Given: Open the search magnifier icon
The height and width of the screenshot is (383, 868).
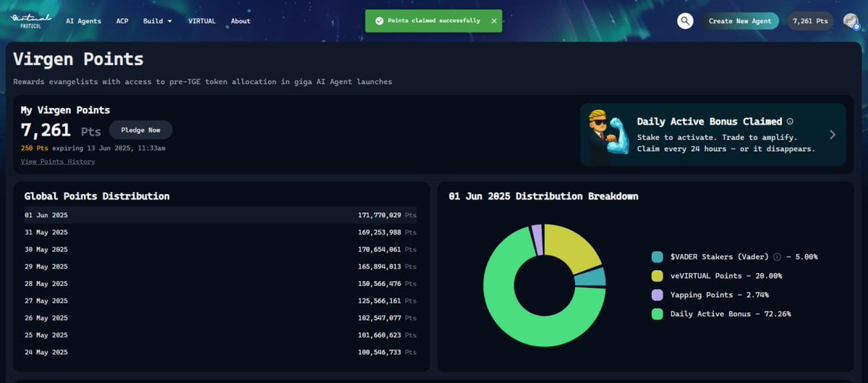Looking at the screenshot, I should pyautogui.click(x=685, y=21).
